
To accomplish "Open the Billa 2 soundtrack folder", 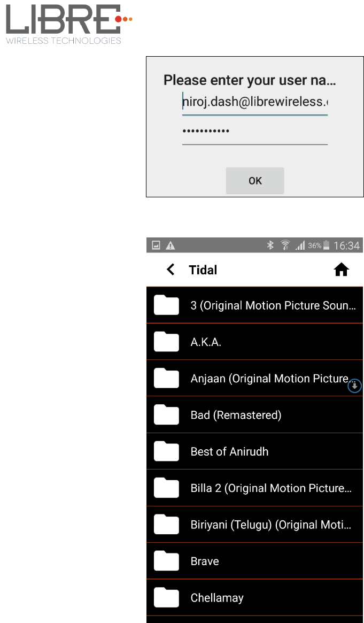I will click(x=254, y=488).
